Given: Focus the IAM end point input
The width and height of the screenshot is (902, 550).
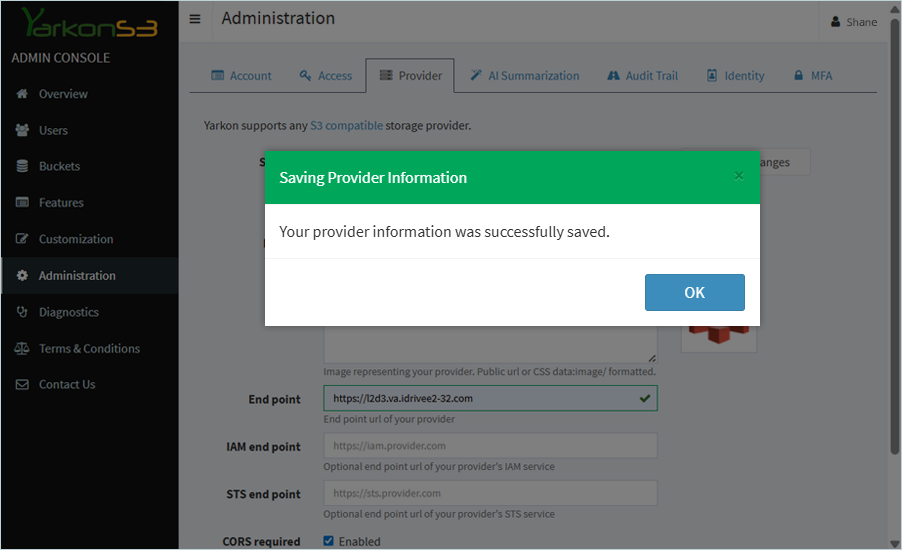Looking at the screenshot, I should tap(490, 446).
